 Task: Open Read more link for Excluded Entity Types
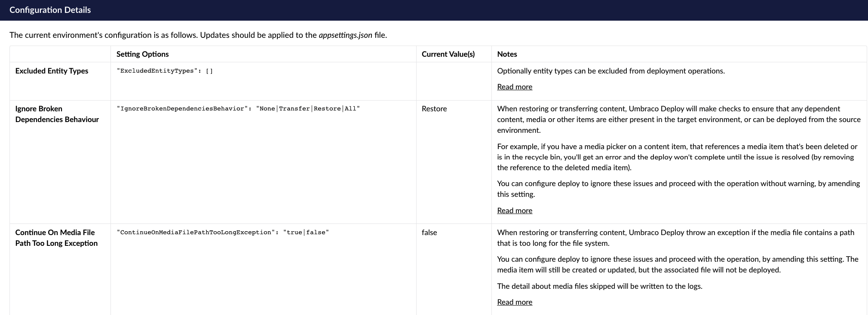click(x=514, y=87)
